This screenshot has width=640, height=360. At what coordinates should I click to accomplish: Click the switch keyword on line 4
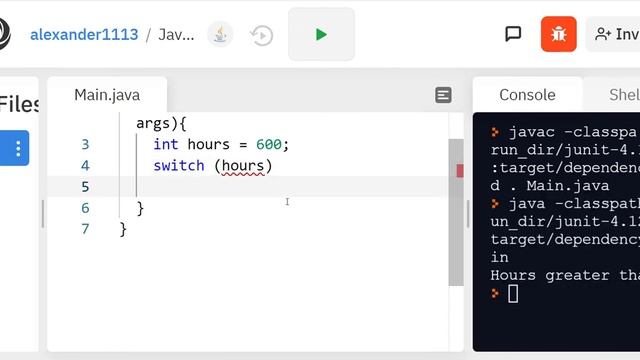click(179, 166)
